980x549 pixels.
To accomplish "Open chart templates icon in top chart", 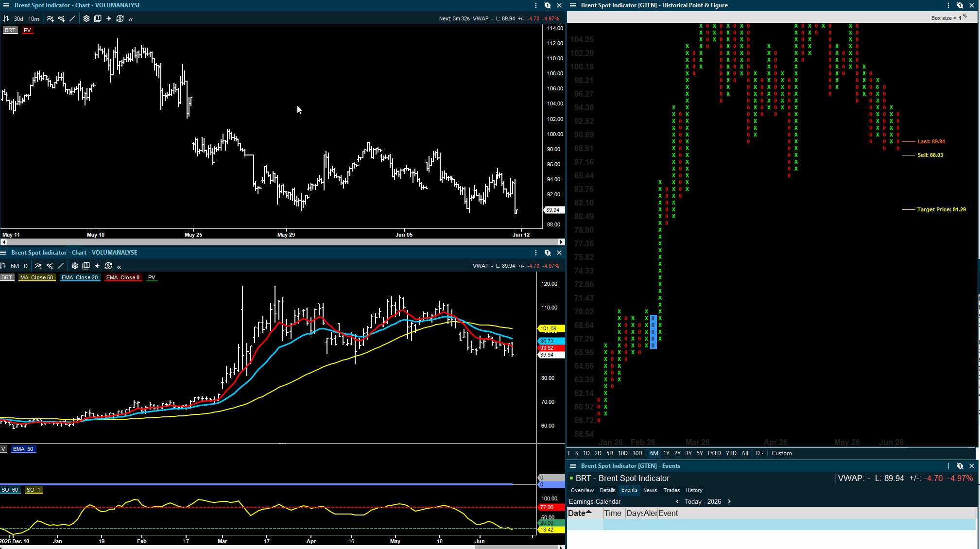I will tap(98, 18).
